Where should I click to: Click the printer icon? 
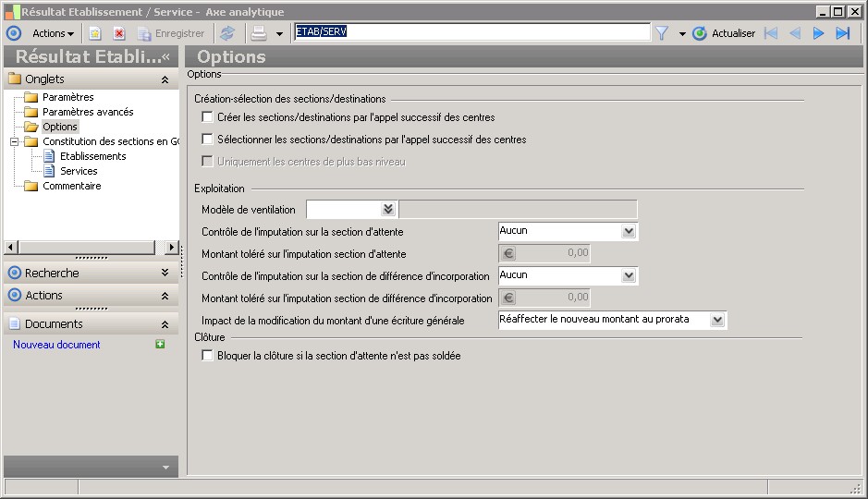pyautogui.click(x=259, y=34)
